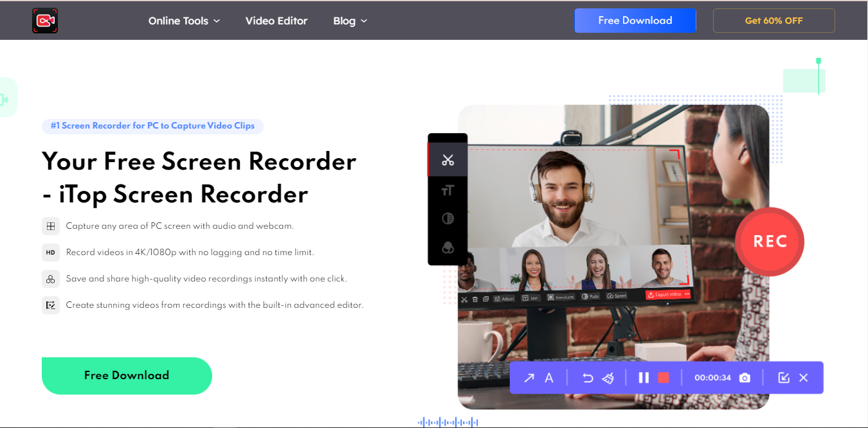Click "Capture any area of PC screen" text
Image resolution: width=868 pixels, height=428 pixels.
tap(180, 226)
